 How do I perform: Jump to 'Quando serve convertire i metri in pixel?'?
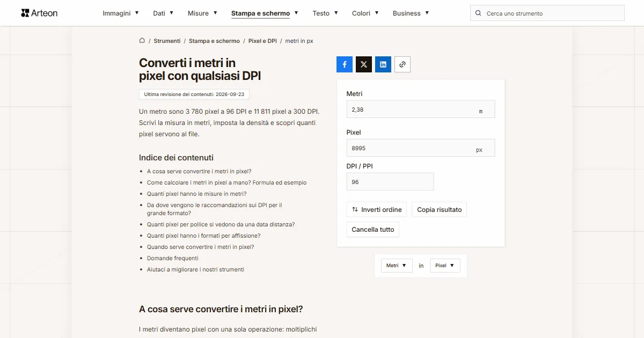201,247
